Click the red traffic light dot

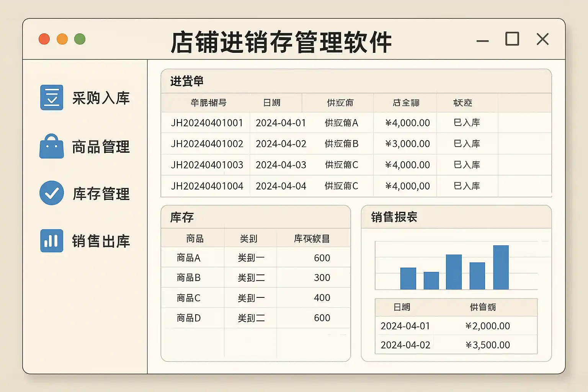point(44,39)
